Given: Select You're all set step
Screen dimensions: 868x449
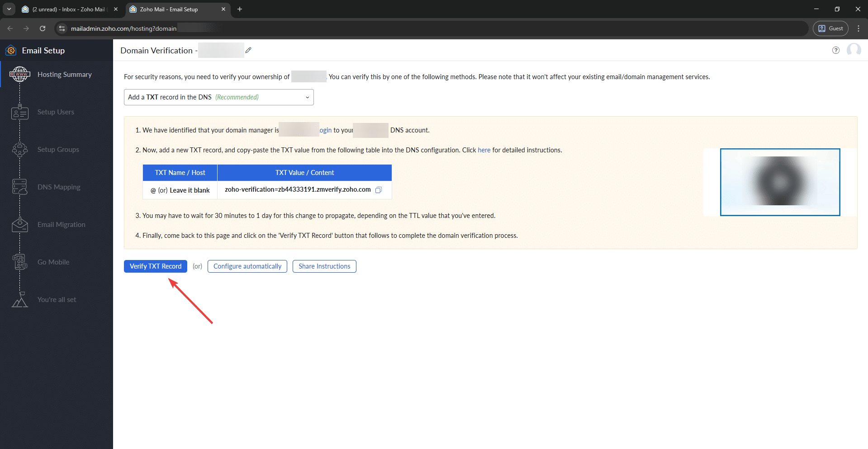Looking at the screenshot, I should [57, 299].
